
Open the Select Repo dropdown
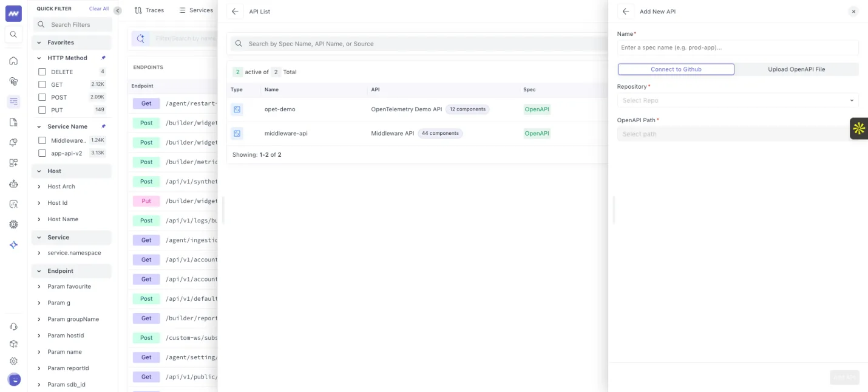(737, 100)
